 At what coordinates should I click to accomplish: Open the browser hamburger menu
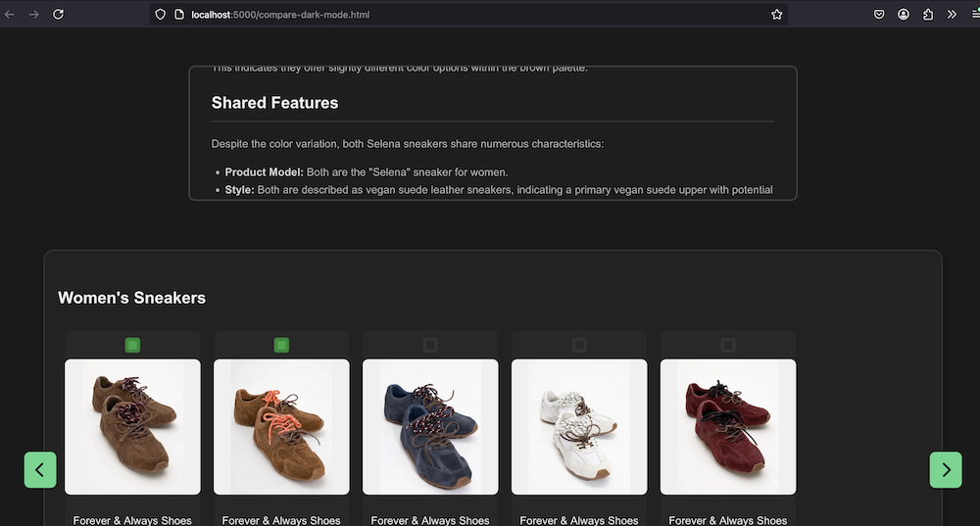975,15
